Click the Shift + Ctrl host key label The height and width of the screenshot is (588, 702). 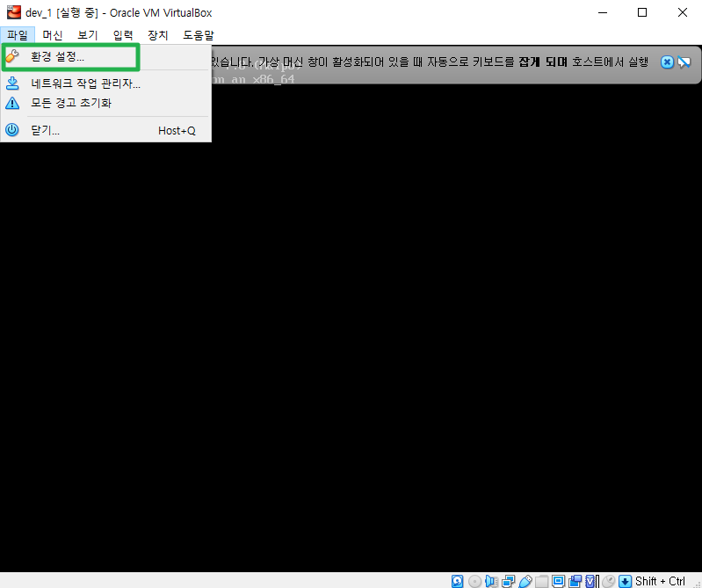[x=660, y=581]
